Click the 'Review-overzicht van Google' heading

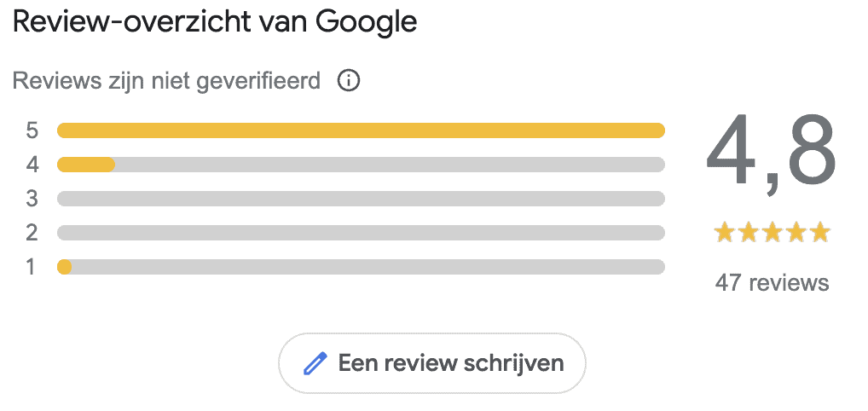tap(215, 22)
